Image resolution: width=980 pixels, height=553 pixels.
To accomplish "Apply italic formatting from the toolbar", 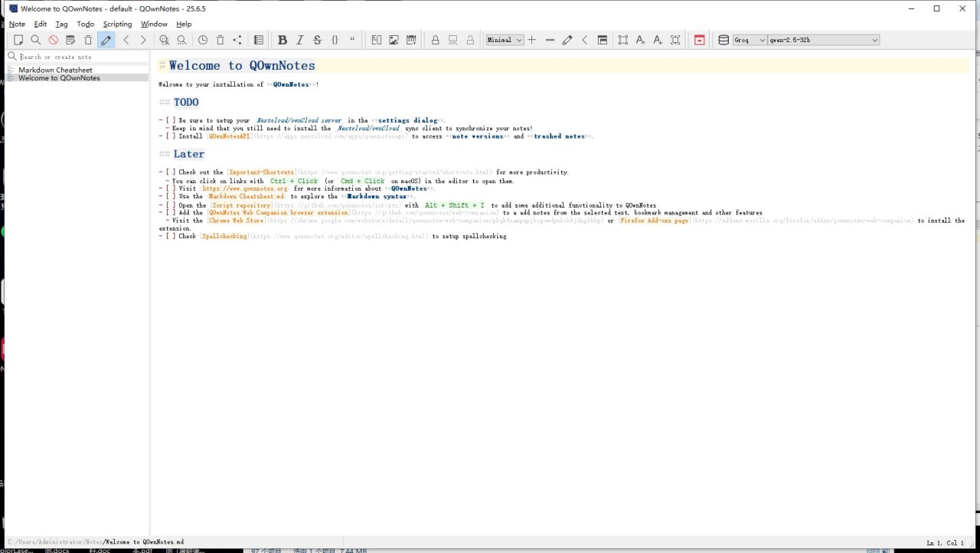I will point(300,40).
